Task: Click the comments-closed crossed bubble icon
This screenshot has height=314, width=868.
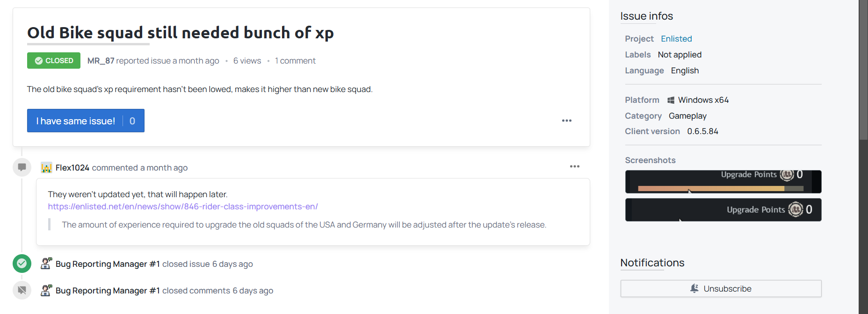Action: tap(22, 290)
